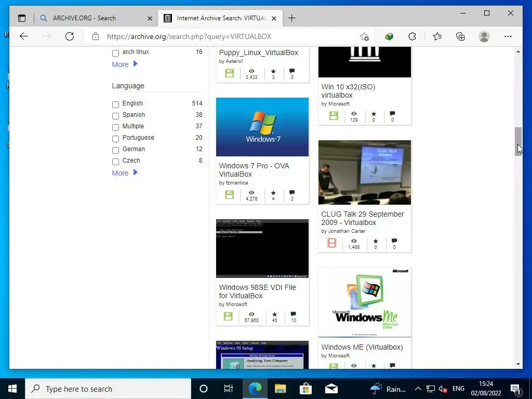This screenshot has height=399, width=532.
Task: Click the scrollbar down arrow
Action: 518,364
